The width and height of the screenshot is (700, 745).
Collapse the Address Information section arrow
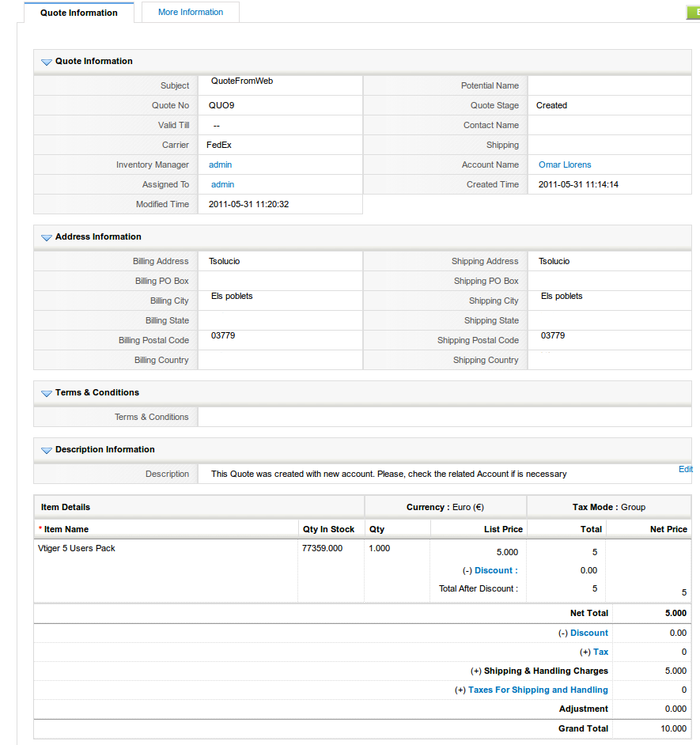point(46,237)
